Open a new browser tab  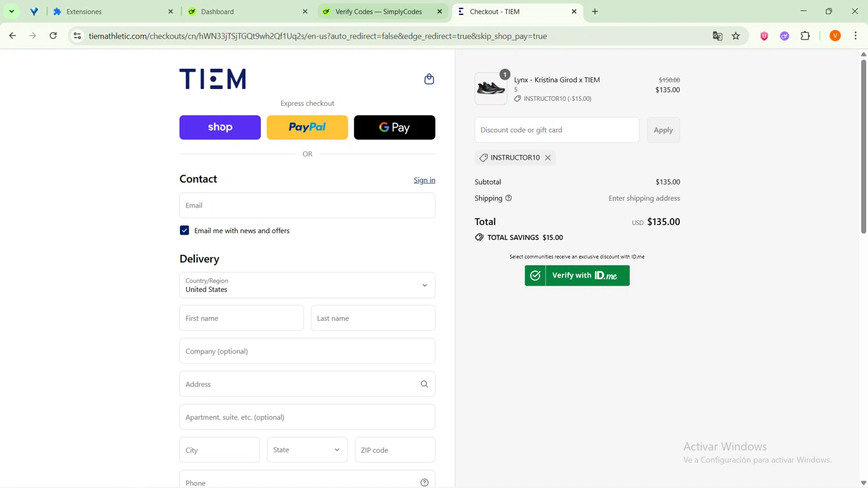[595, 12]
